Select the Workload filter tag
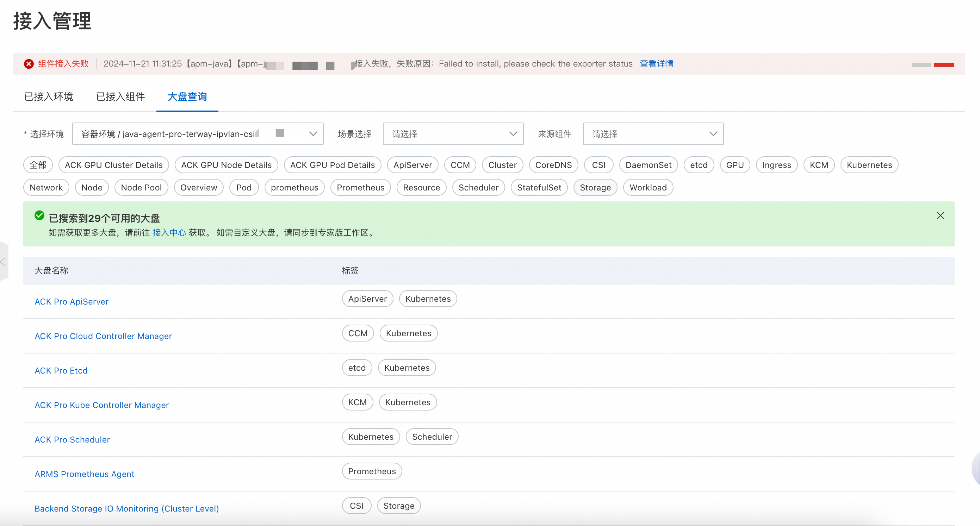 (648, 188)
